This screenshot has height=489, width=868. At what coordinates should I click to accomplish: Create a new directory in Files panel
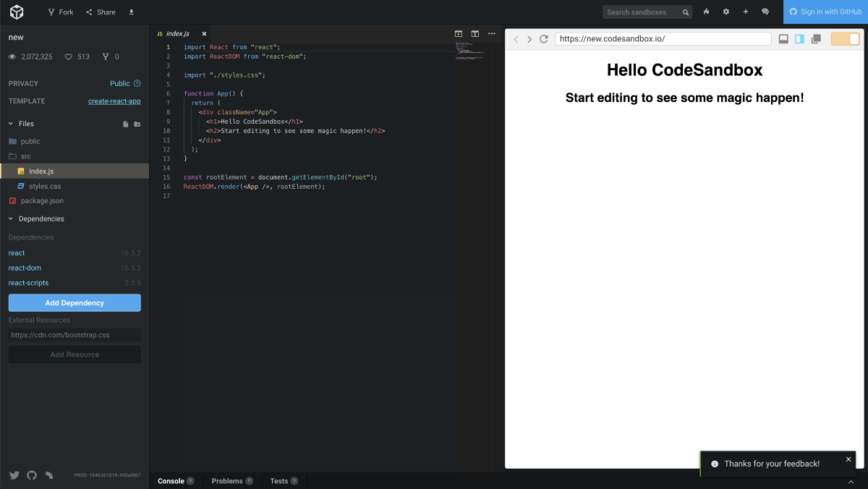point(137,124)
